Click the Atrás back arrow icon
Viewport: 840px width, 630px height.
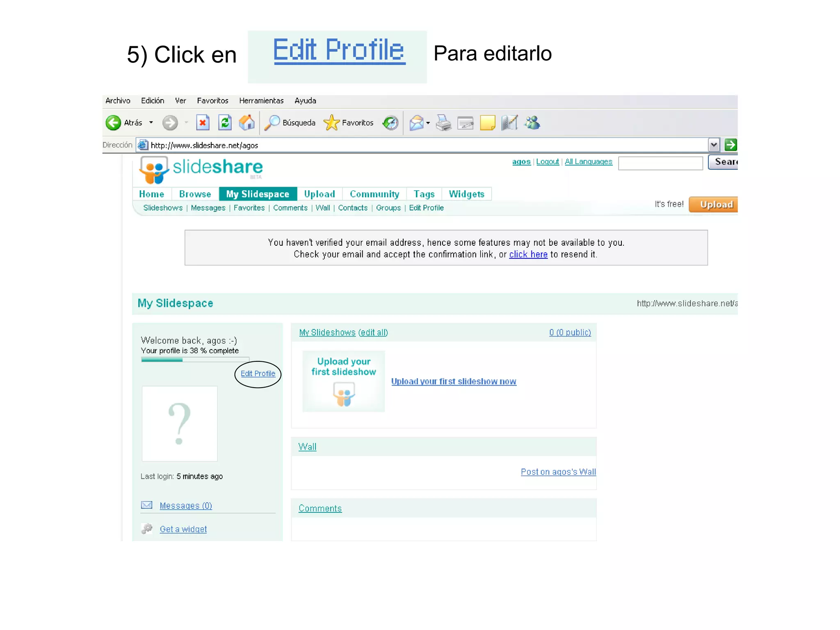[113, 123]
